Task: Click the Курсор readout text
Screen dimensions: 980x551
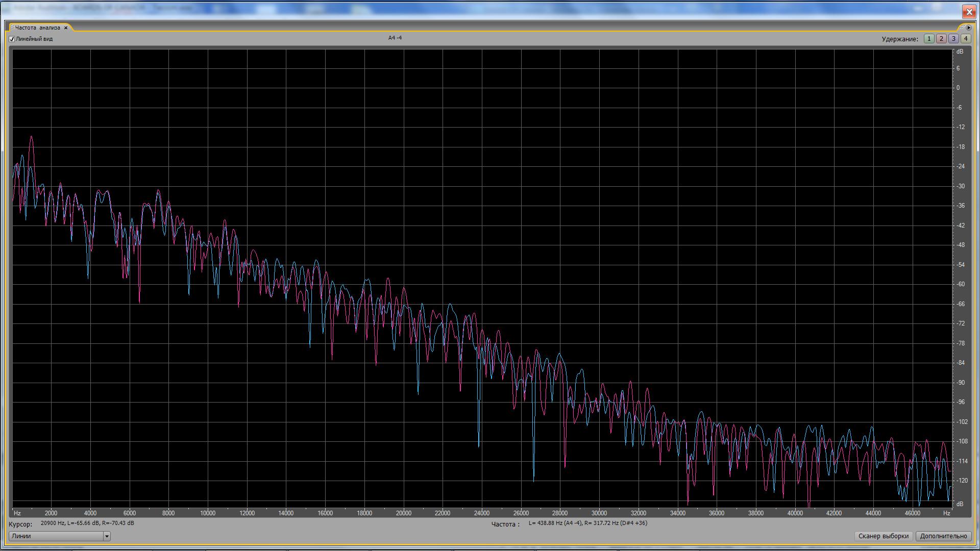Action: click(x=87, y=523)
